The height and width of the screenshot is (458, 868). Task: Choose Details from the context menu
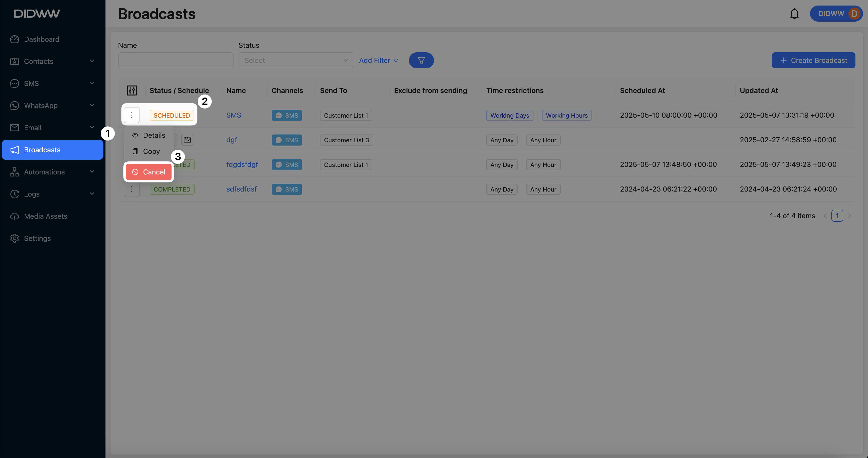(x=154, y=135)
